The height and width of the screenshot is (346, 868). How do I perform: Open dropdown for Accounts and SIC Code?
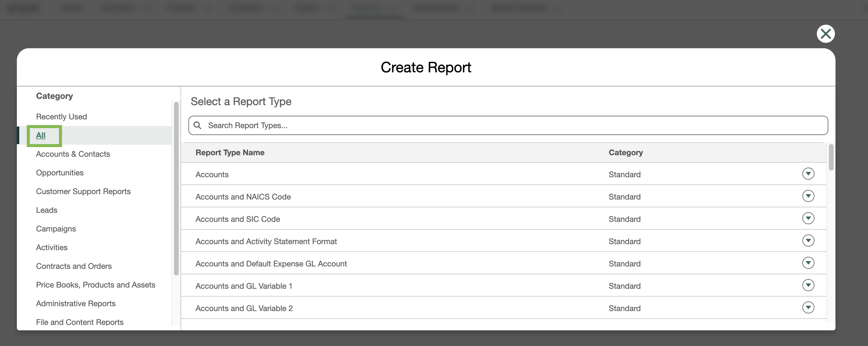pos(808,219)
